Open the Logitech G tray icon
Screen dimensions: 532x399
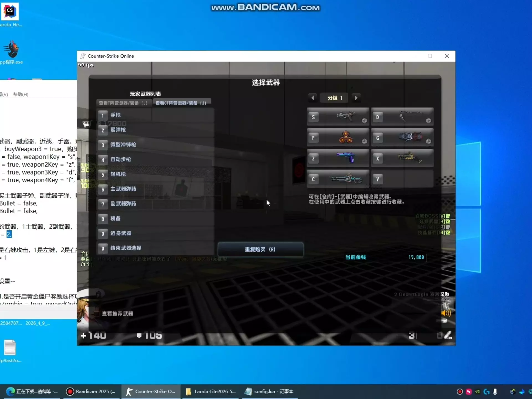click(486, 392)
